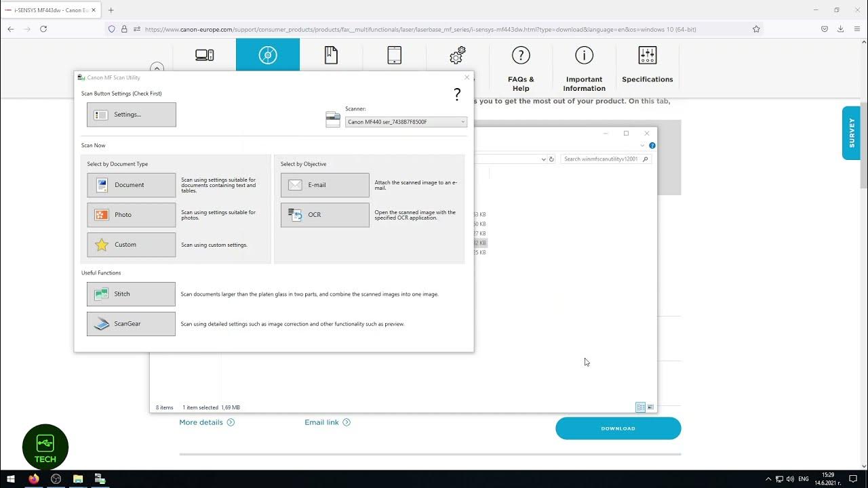Show hidden system tray icons
Screen dimensions: 868x488
pos(768,479)
